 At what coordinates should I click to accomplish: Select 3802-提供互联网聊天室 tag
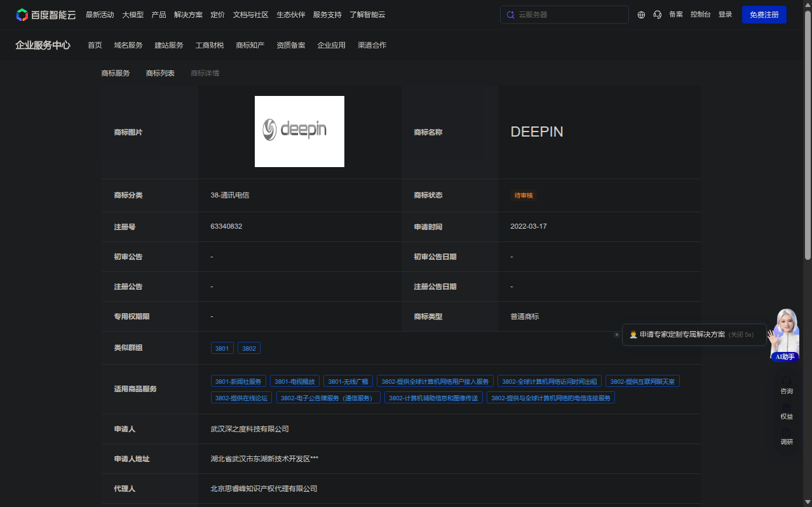[x=642, y=381]
